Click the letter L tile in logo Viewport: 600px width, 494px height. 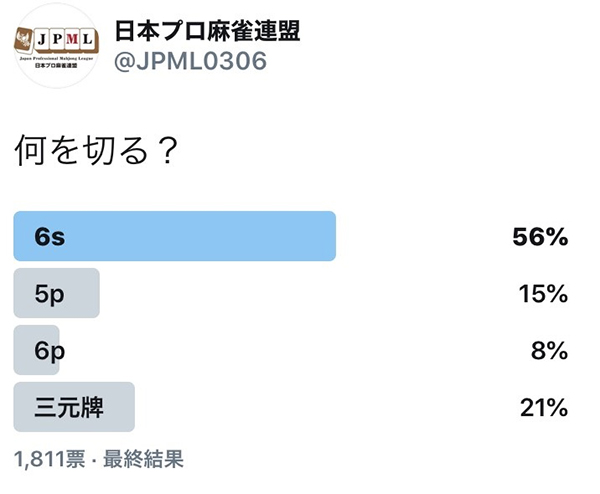(88, 41)
